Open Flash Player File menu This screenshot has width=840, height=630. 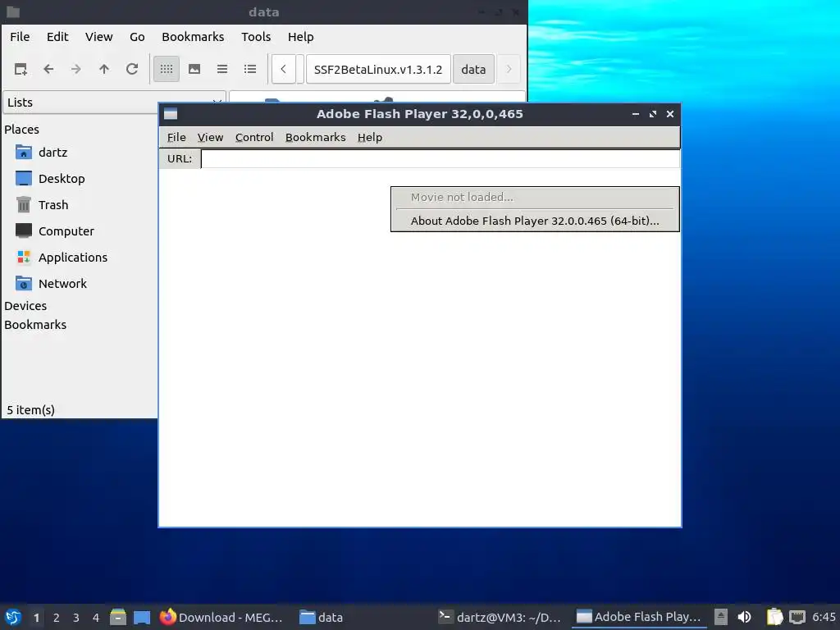[x=176, y=138]
